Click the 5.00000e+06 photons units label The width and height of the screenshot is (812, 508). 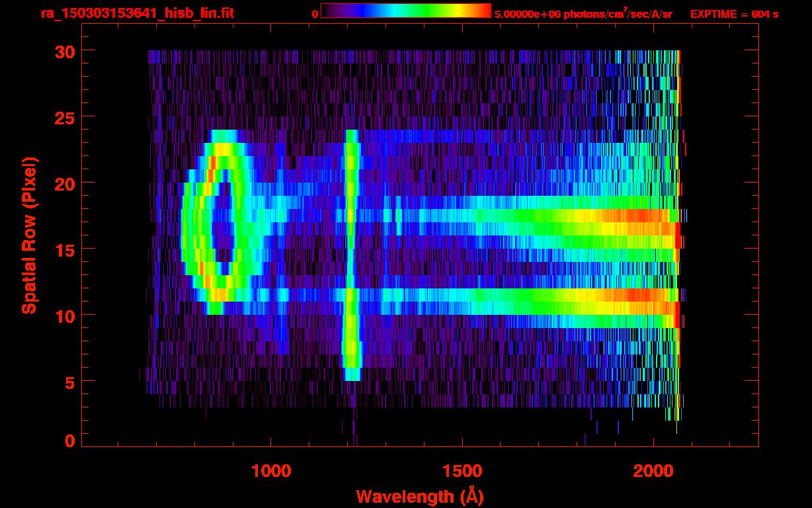(x=583, y=14)
